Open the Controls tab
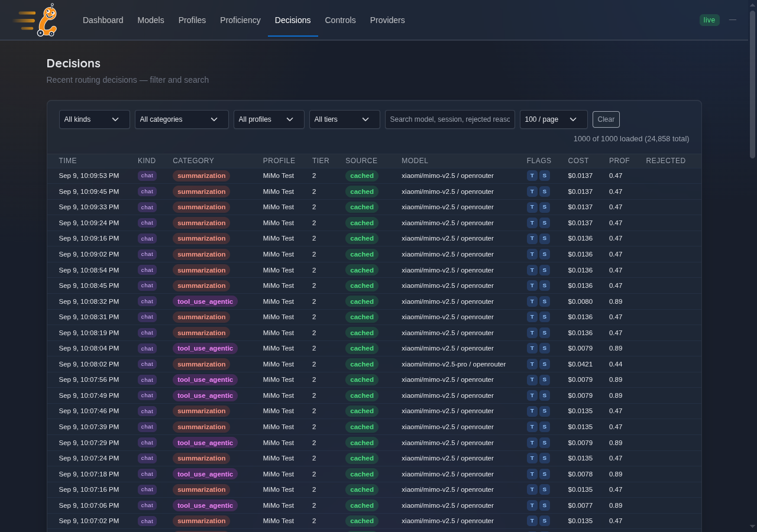 (x=340, y=20)
